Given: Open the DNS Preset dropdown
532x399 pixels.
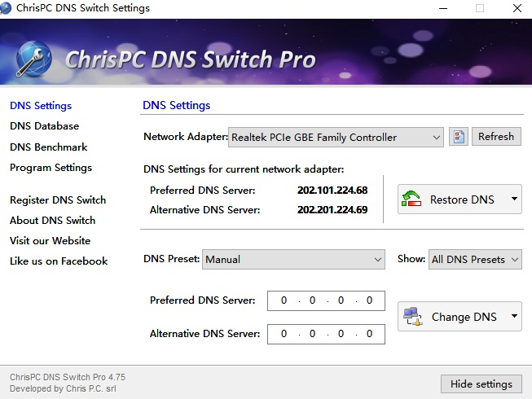Looking at the screenshot, I should coord(293,259).
